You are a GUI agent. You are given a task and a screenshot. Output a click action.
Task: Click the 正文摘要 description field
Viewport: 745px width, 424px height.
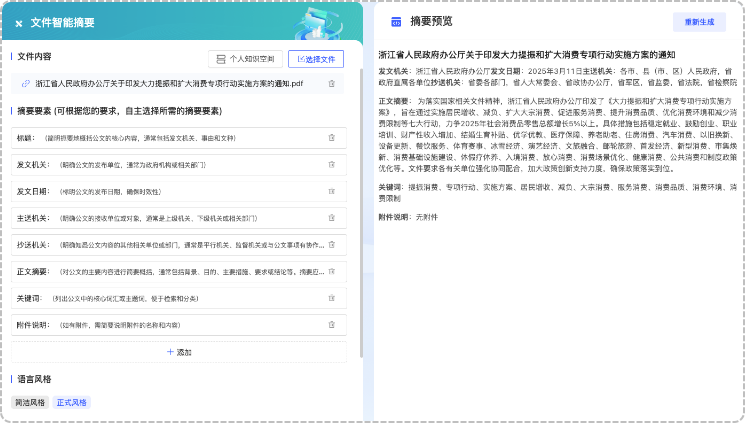pyautogui.click(x=190, y=271)
